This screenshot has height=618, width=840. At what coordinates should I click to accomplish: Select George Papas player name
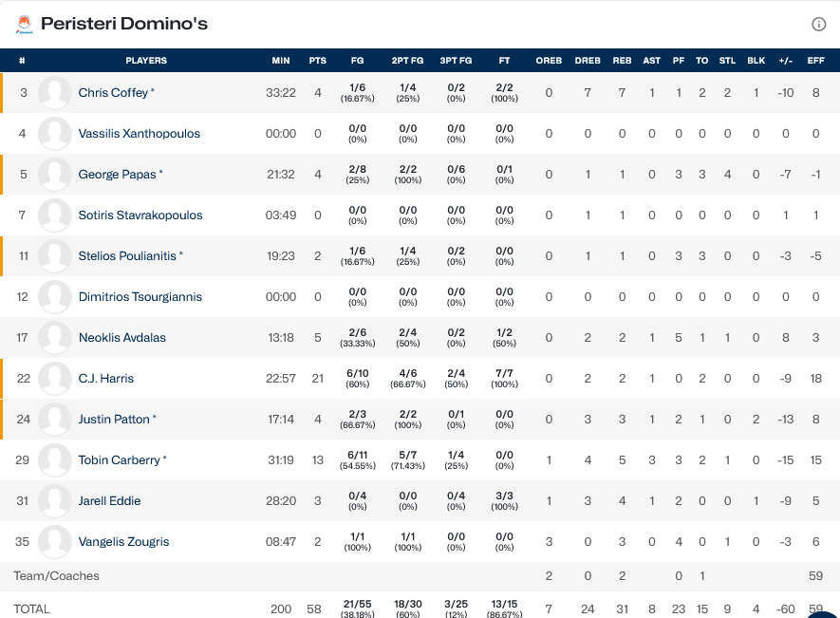117,175
